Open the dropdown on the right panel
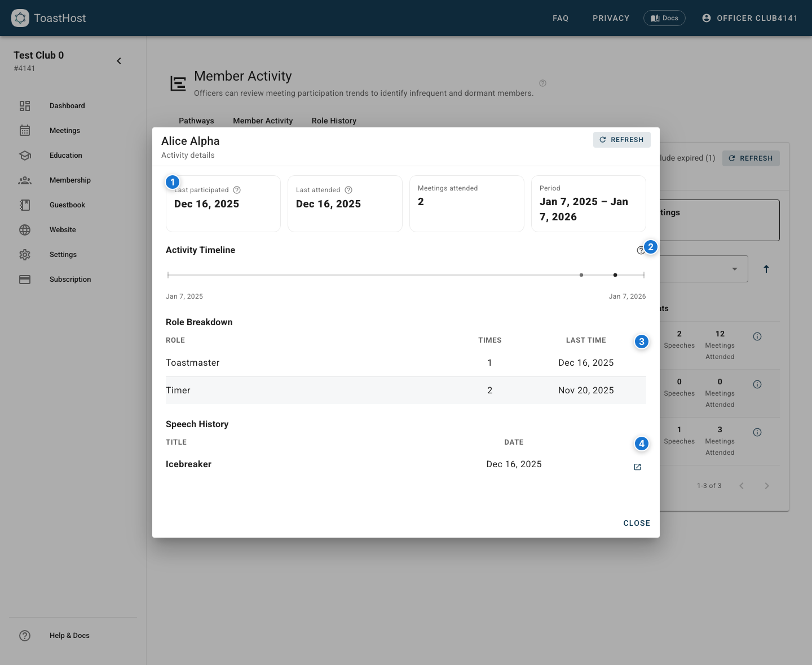 pyautogui.click(x=735, y=269)
